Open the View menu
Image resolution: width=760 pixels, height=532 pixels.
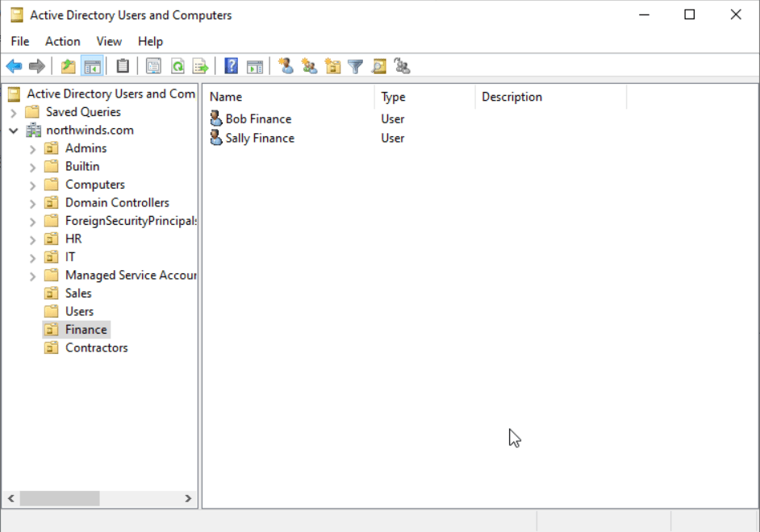click(109, 41)
